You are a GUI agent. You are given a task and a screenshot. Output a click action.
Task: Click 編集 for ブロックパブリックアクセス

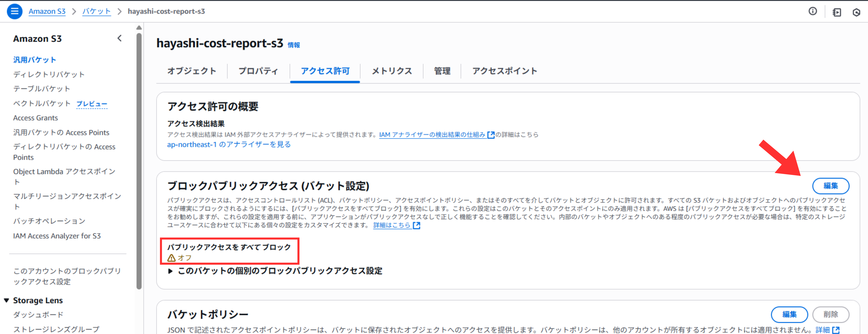point(831,186)
